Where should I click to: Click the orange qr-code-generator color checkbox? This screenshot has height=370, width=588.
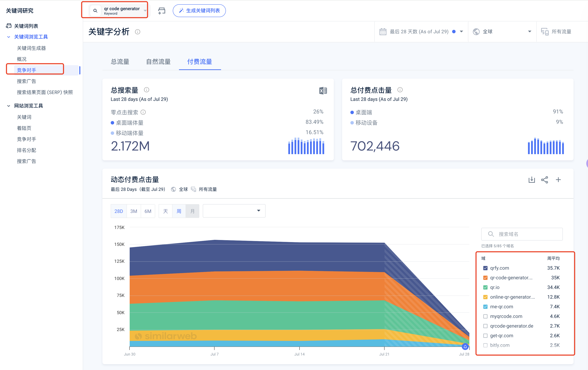[485, 278]
